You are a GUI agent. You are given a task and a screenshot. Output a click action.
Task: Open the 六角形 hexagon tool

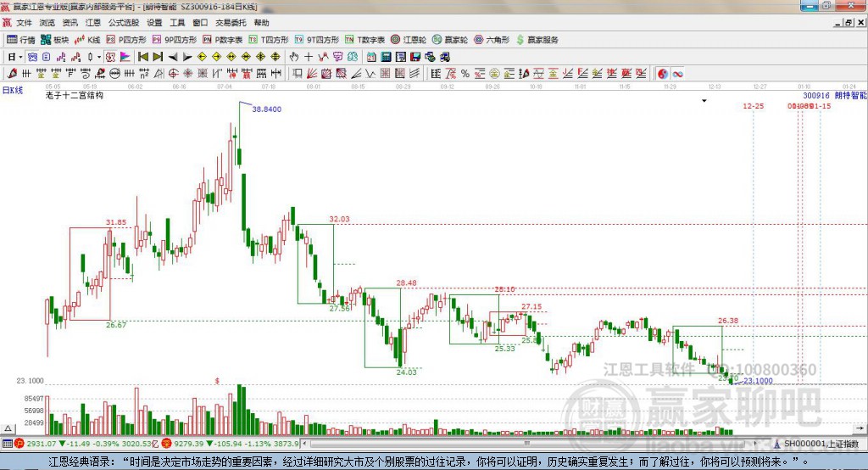492,40
